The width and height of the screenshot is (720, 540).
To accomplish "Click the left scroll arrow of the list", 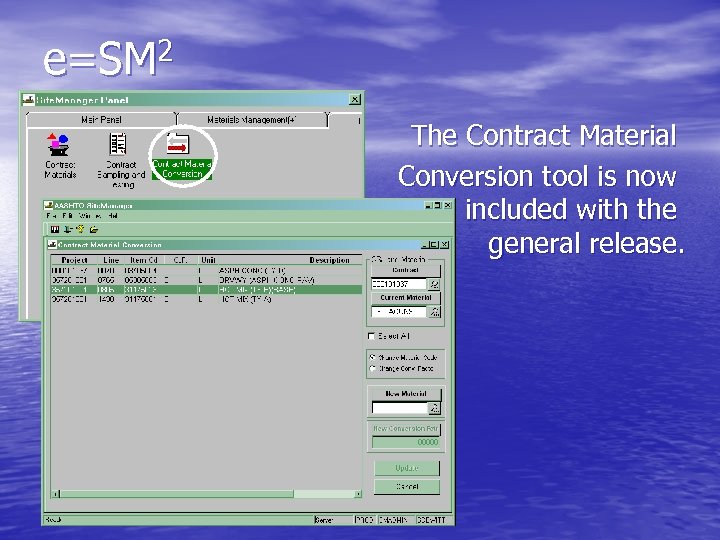I will pos(56,494).
